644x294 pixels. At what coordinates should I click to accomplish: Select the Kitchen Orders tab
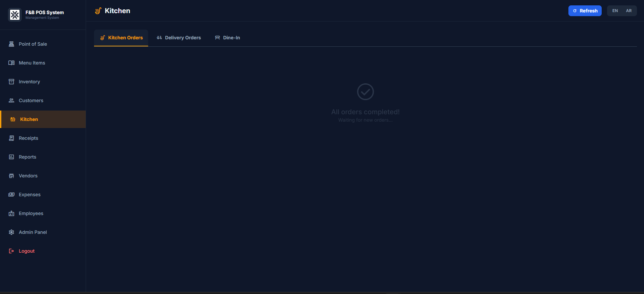(121, 38)
